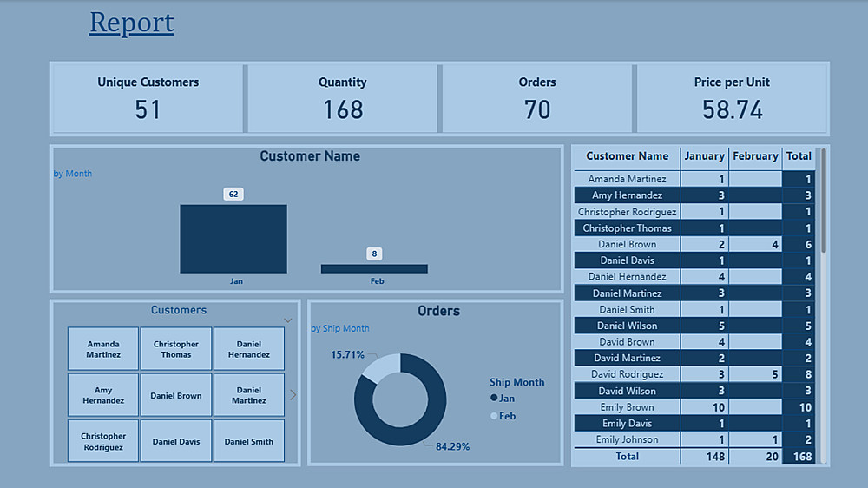The image size is (868, 488).
Task: Select Daniel Martinez row in table
Action: point(694,293)
